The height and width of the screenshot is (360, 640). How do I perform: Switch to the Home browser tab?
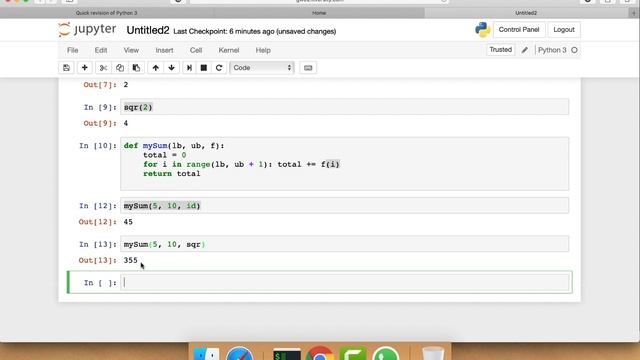(x=319, y=13)
